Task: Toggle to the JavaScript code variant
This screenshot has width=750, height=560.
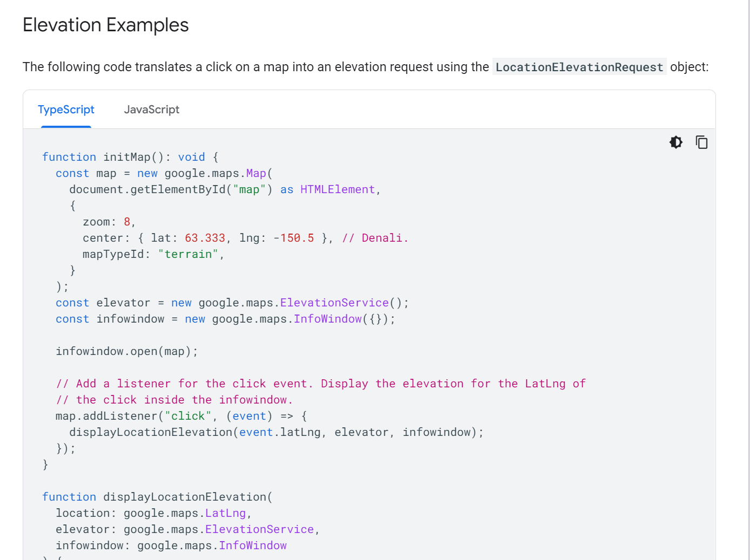Action: (152, 109)
